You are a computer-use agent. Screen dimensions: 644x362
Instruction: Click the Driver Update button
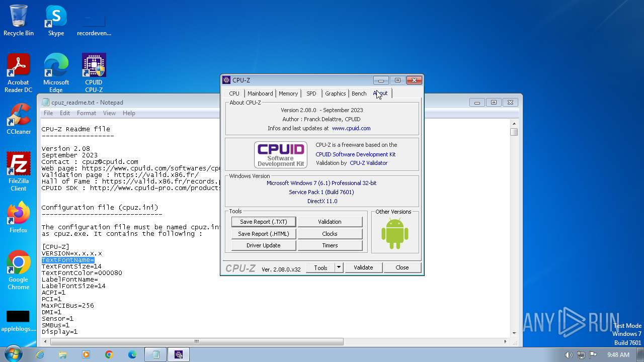click(264, 245)
